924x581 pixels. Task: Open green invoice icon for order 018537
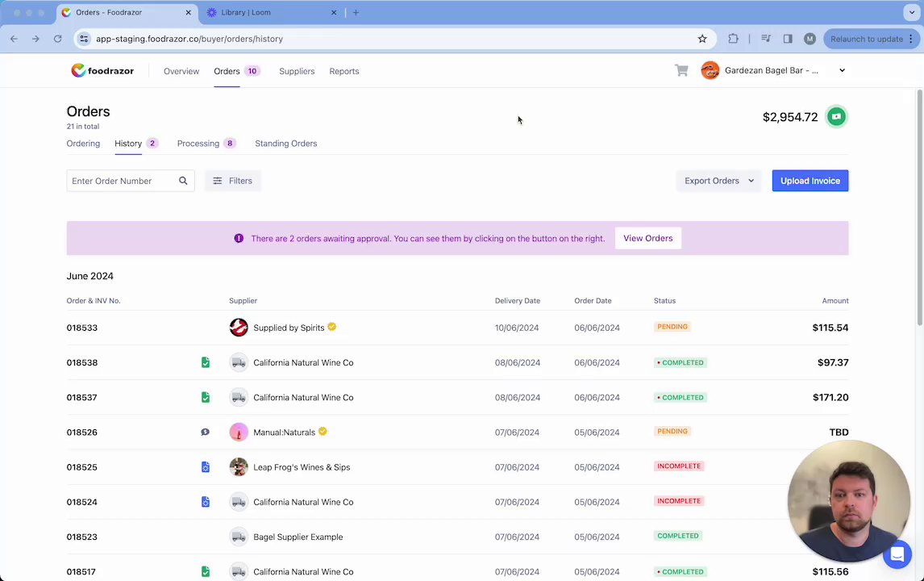click(205, 397)
